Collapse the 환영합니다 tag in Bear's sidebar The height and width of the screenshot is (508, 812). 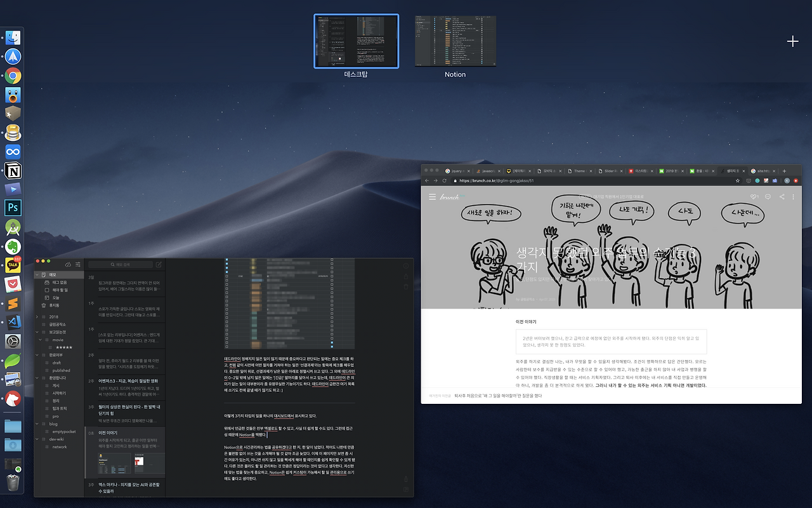37,378
